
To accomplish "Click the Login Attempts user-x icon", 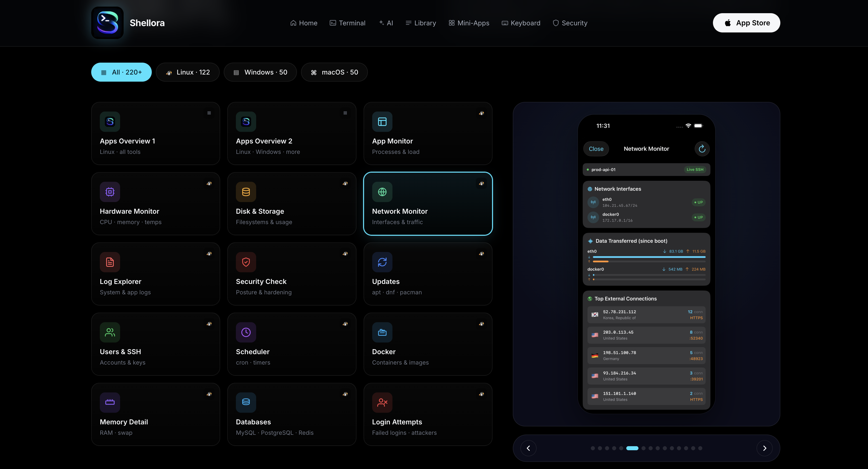I will (x=382, y=402).
